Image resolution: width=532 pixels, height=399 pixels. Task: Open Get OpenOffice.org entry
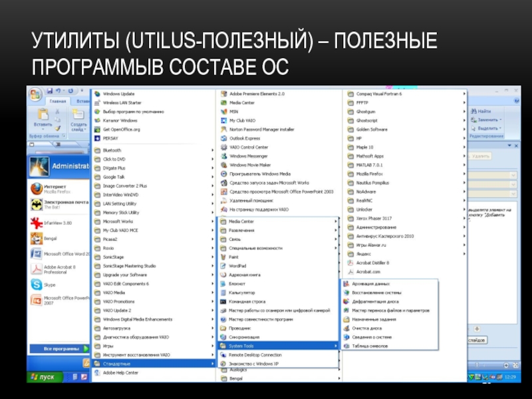[x=121, y=129]
